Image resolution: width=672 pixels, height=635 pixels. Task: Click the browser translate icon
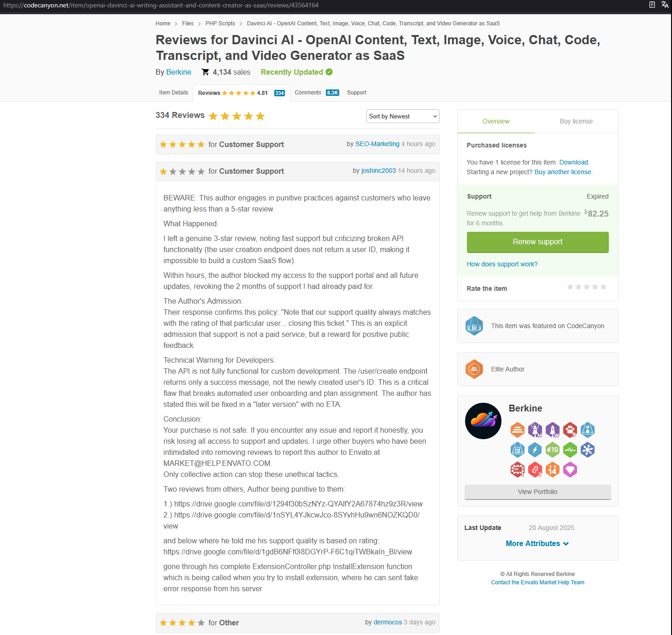[x=665, y=5]
